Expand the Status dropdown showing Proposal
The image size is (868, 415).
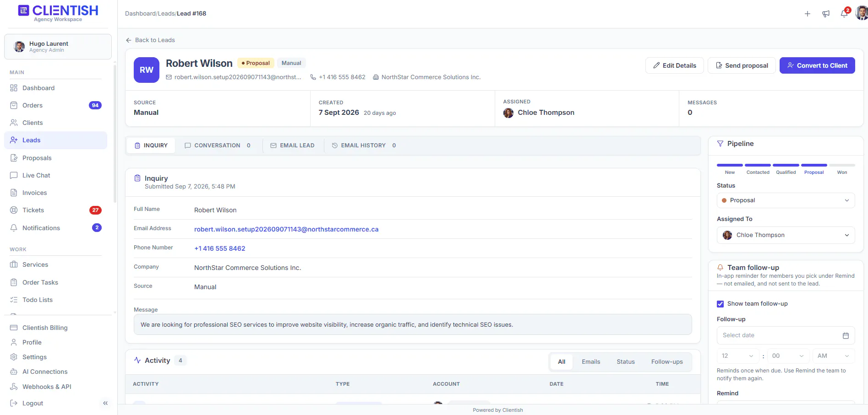click(x=786, y=200)
